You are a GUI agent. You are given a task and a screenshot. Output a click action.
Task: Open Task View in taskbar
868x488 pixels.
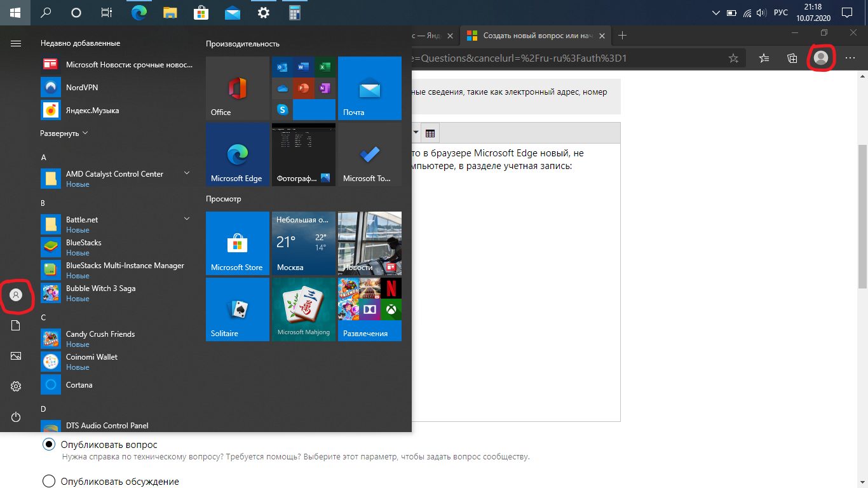tap(107, 13)
